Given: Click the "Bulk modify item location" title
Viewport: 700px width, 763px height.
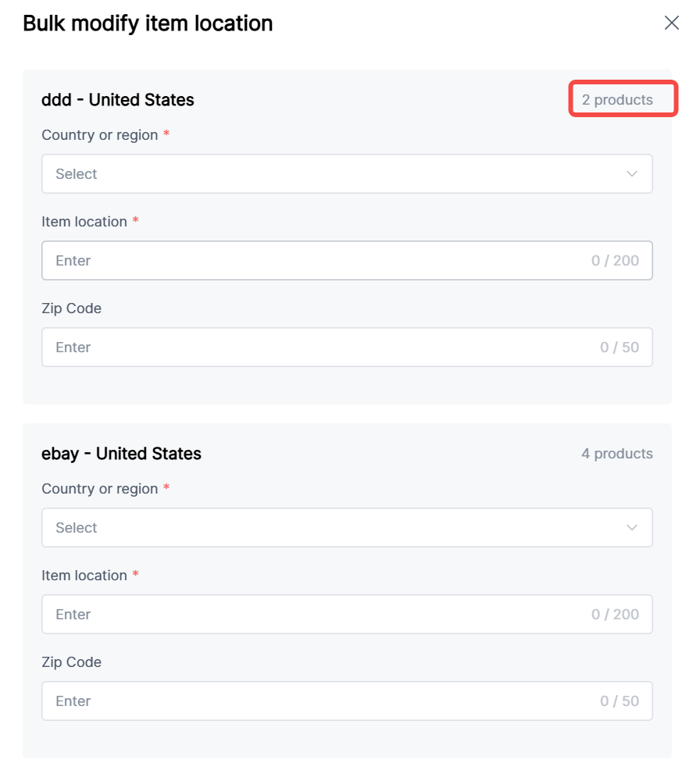Looking at the screenshot, I should [148, 23].
